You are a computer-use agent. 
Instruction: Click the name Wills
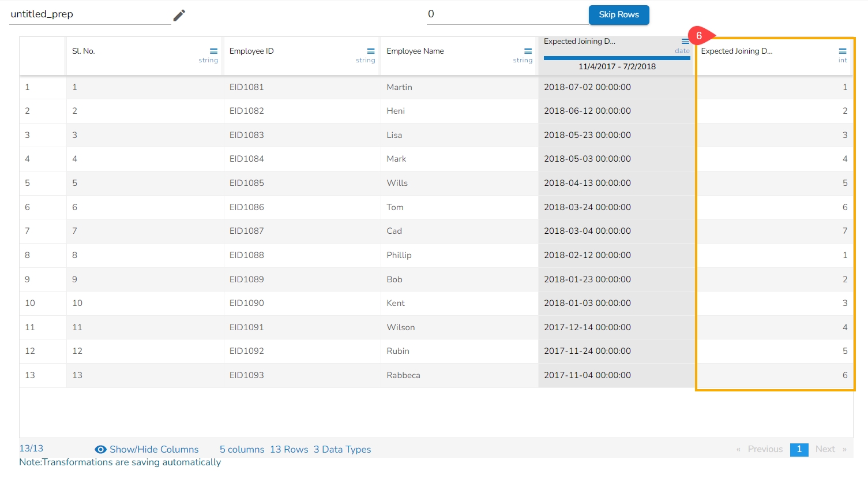pos(397,183)
